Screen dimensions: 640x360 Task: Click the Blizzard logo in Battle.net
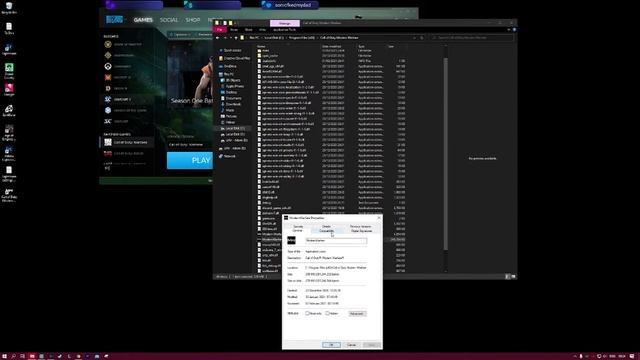point(114,20)
